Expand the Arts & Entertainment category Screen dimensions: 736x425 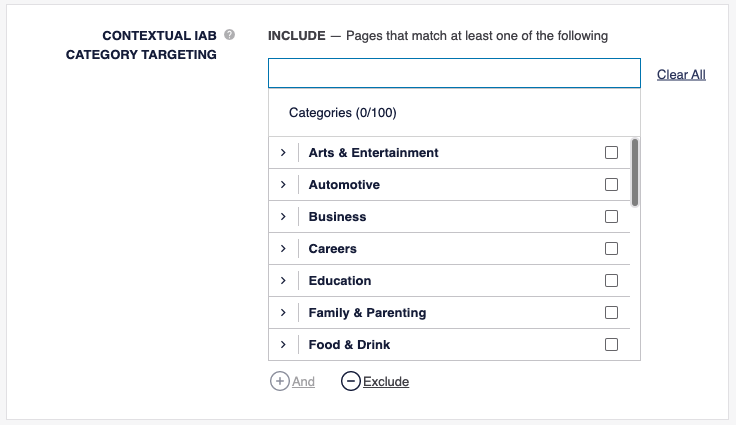[x=283, y=153]
